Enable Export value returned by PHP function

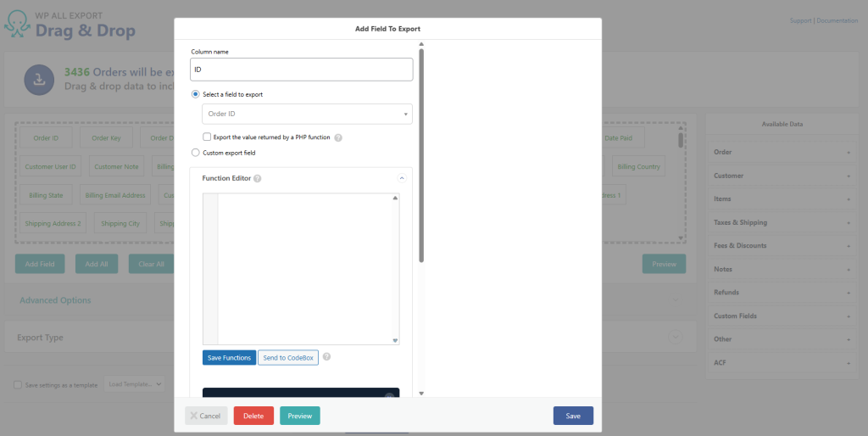point(207,137)
